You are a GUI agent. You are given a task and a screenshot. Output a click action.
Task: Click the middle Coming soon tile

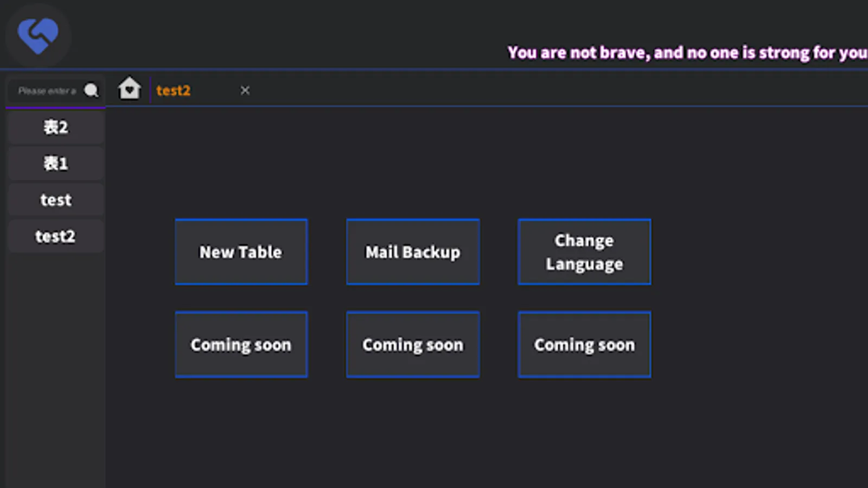412,344
